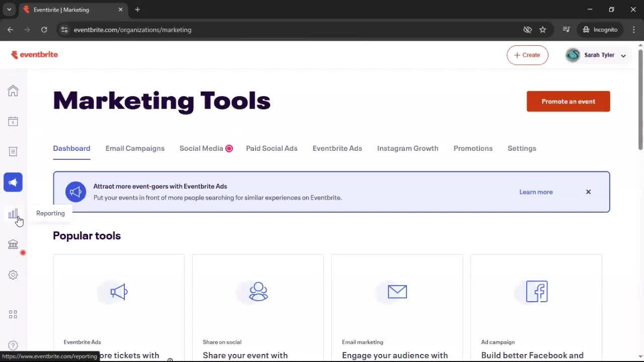Open the tab search dropdown arrow
This screenshot has height=362, width=644.
[9, 10]
